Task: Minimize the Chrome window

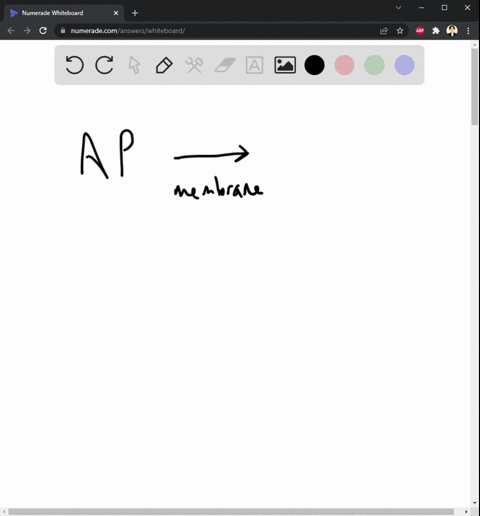Action: [421, 7]
